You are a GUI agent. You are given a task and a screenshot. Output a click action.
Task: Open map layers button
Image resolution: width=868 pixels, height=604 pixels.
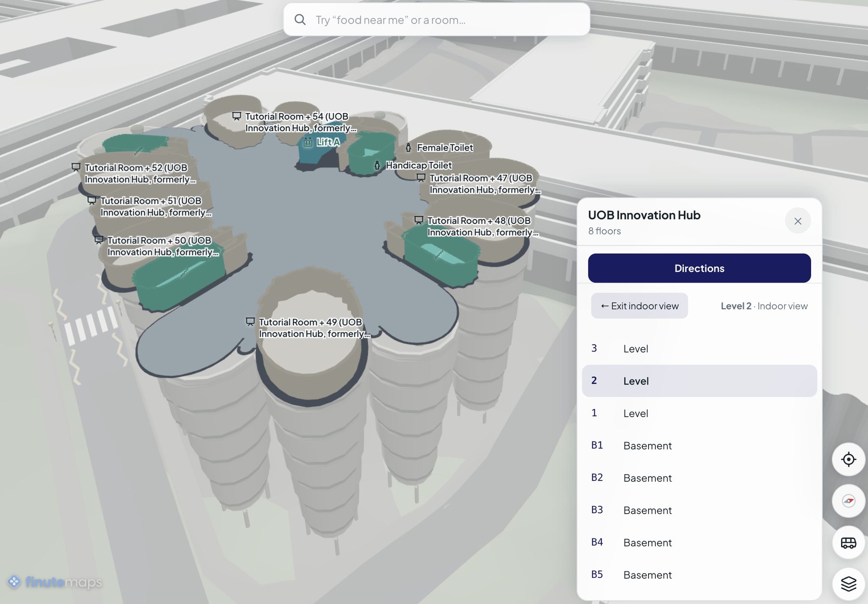pos(848,584)
